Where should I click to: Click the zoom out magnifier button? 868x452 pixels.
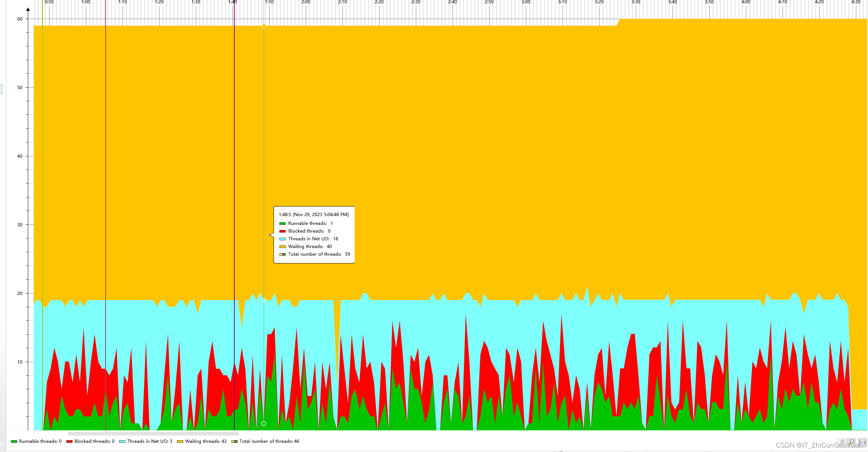(851, 442)
